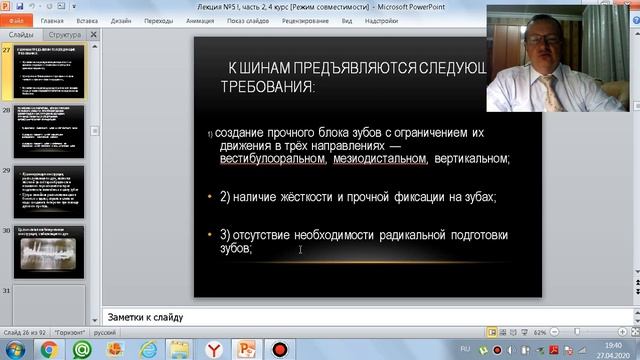
Task: Click bullet text about жёсткости и прочной фиксации
Action: click(358, 197)
